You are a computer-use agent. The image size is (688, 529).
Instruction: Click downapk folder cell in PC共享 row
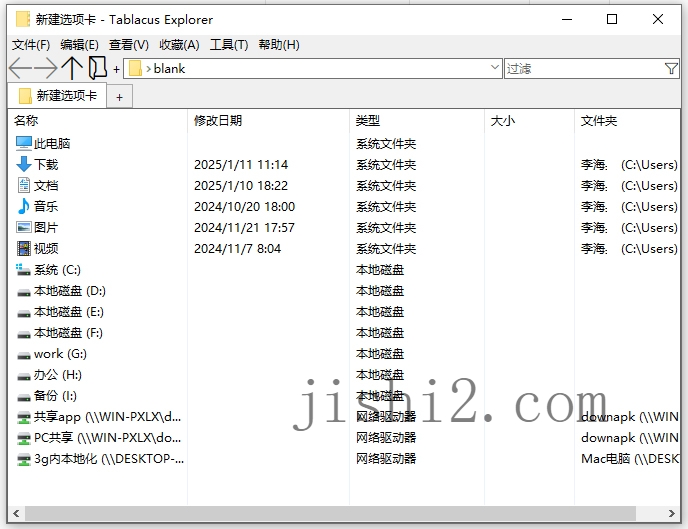coord(630,438)
